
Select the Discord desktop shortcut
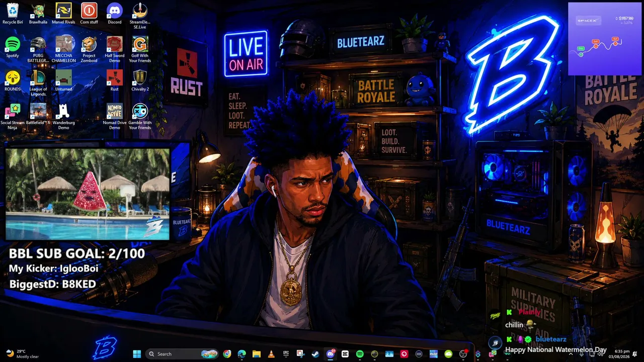click(x=115, y=14)
